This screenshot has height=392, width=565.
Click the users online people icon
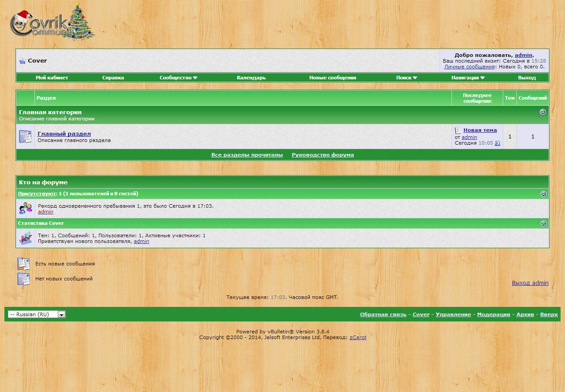click(25, 209)
